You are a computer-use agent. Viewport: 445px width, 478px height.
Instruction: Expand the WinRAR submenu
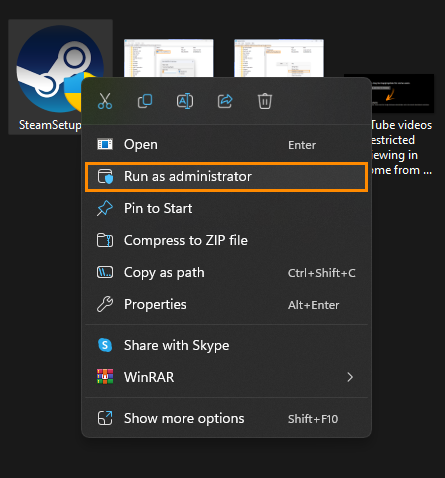click(x=227, y=377)
